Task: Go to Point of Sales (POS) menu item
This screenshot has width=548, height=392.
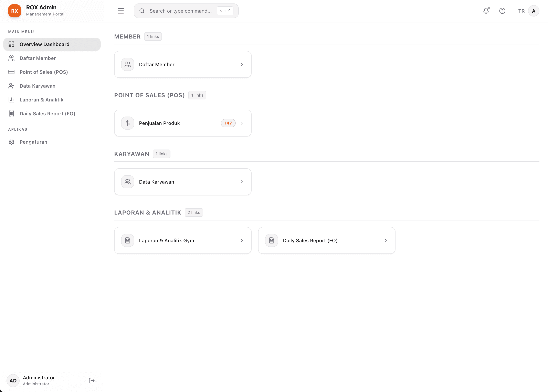Action: pos(52,72)
